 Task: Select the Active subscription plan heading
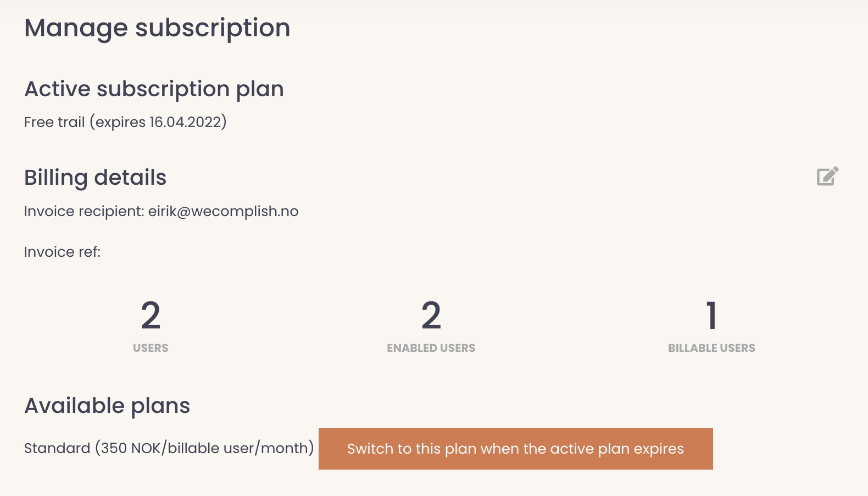[x=154, y=89]
